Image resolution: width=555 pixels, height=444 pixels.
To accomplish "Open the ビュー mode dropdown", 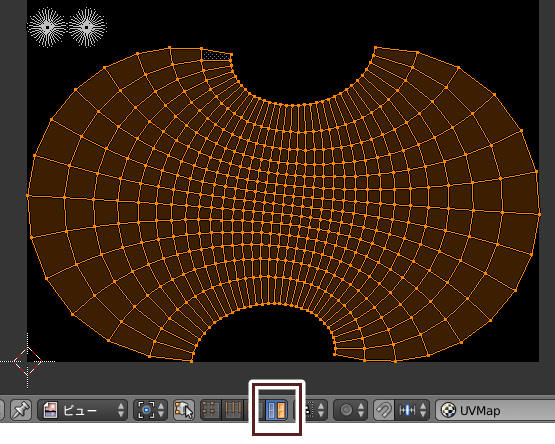I will [82, 410].
